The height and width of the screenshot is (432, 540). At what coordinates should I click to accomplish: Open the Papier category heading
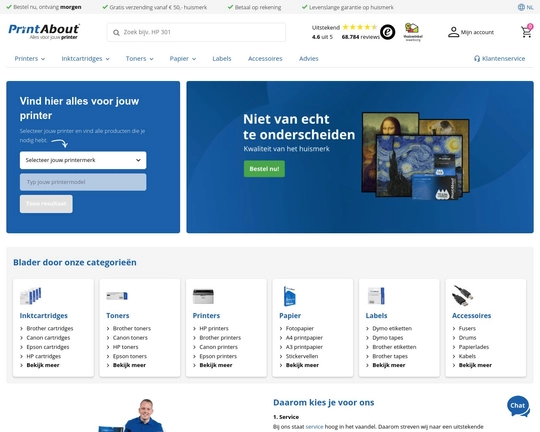pos(290,316)
